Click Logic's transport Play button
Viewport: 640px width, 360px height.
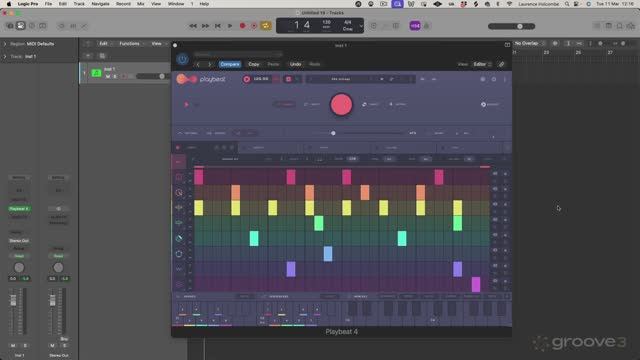[x=230, y=26]
